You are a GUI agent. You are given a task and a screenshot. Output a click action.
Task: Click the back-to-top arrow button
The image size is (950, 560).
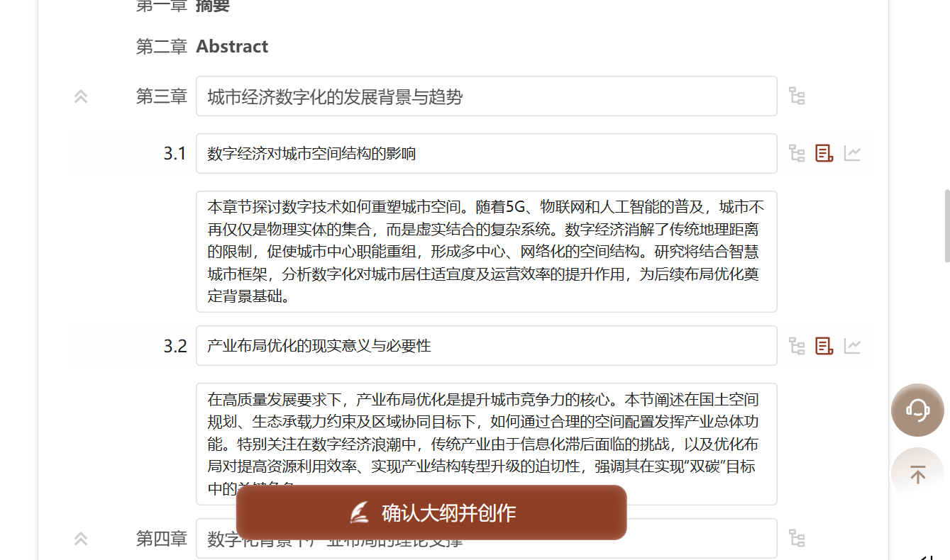(917, 474)
